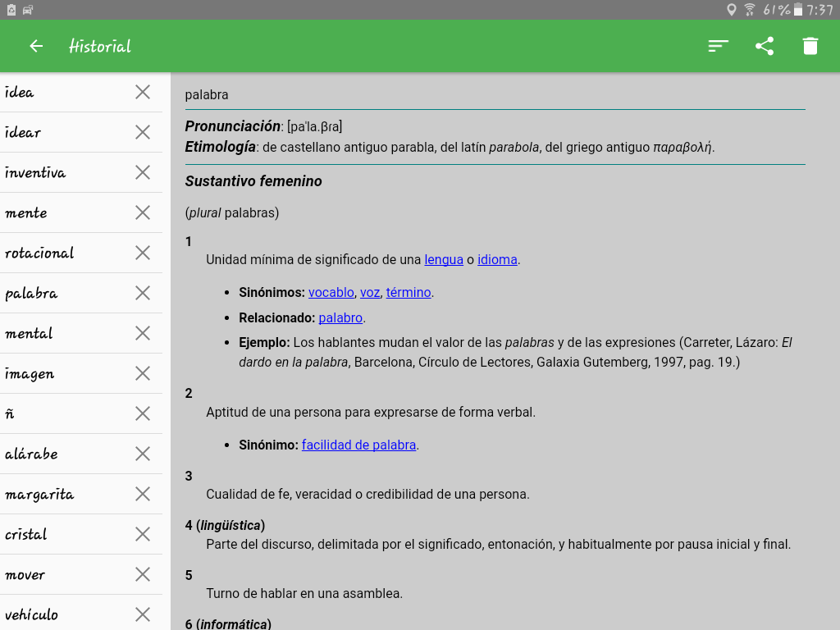Remove "cristal" from history

(x=141, y=533)
